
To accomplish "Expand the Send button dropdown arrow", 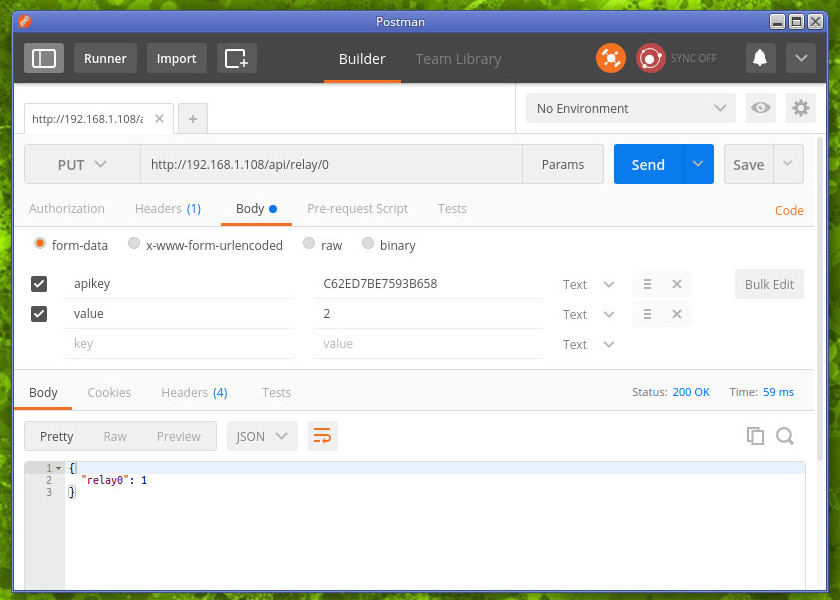I will click(x=698, y=164).
